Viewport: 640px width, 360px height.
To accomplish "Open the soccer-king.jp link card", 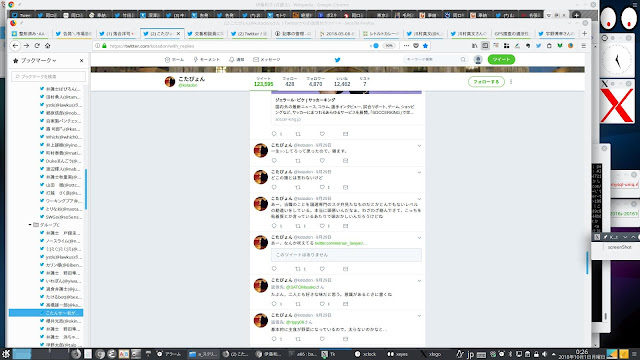I will click(x=346, y=109).
